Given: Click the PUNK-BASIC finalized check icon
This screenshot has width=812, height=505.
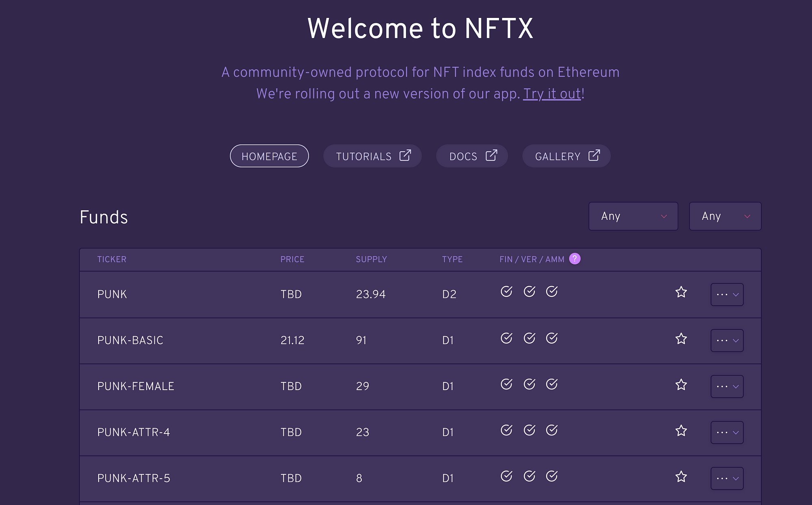Looking at the screenshot, I should pos(506,338).
